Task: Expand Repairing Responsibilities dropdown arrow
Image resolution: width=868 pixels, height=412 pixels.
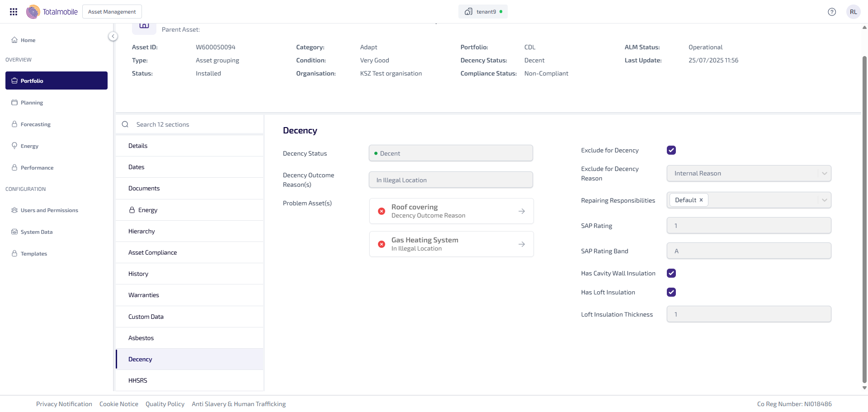Action: [824, 200]
